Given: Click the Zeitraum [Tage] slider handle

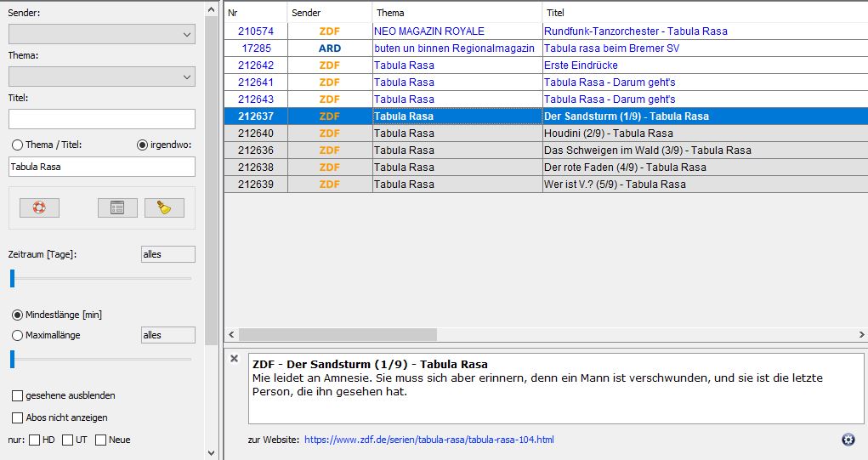Looking at the screenshot, I should tap(13, 278).
